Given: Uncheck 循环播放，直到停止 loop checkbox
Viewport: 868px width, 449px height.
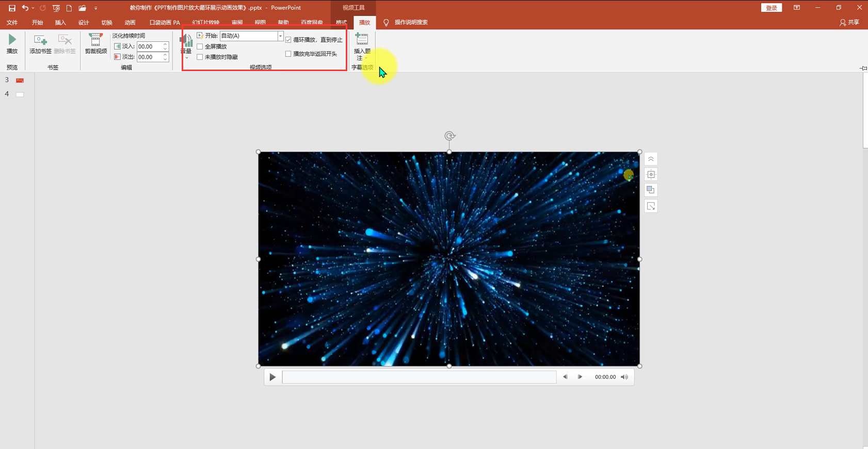Looking at the screenshot, I should pos(288,40).
